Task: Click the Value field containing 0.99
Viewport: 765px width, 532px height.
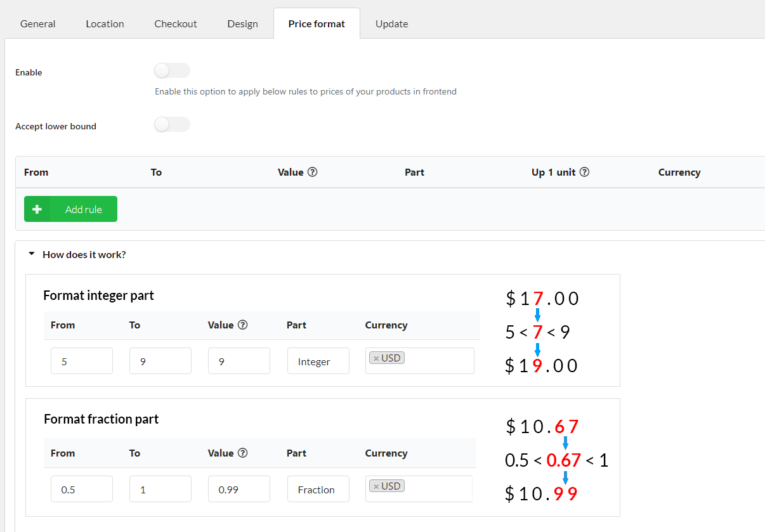Action: coord(239,490)
